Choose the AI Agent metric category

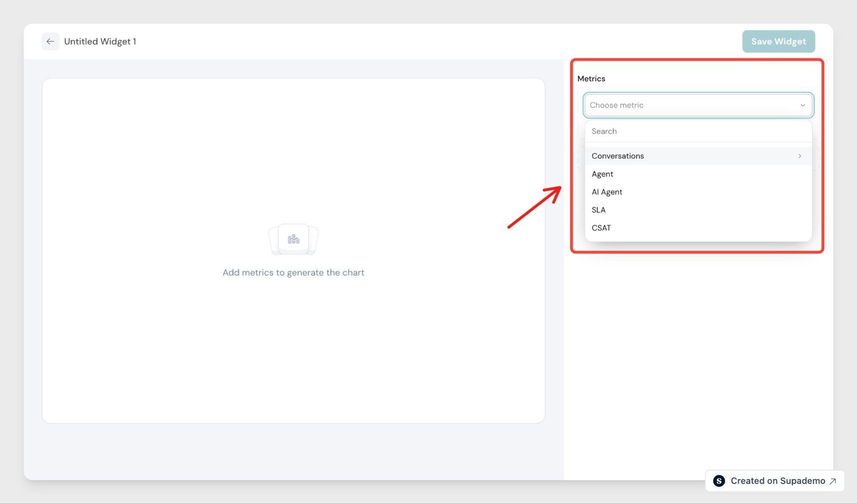pyautogui.click(x=698, y=192)
